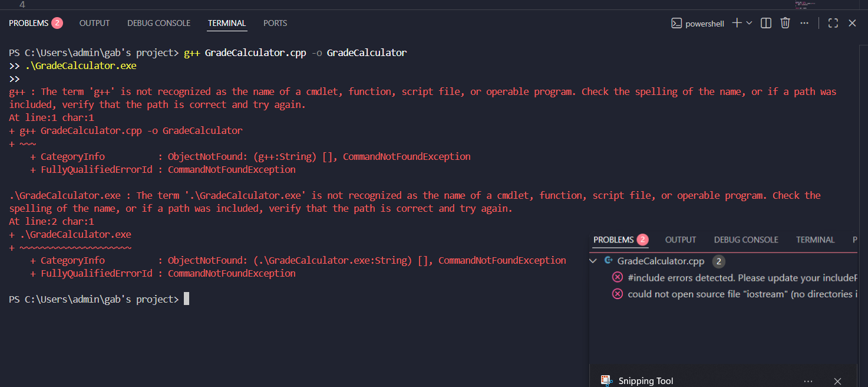Maximize the panel size with the bracket icon
The height and width of the screenshot is (387, 868).
pos(833,23)
